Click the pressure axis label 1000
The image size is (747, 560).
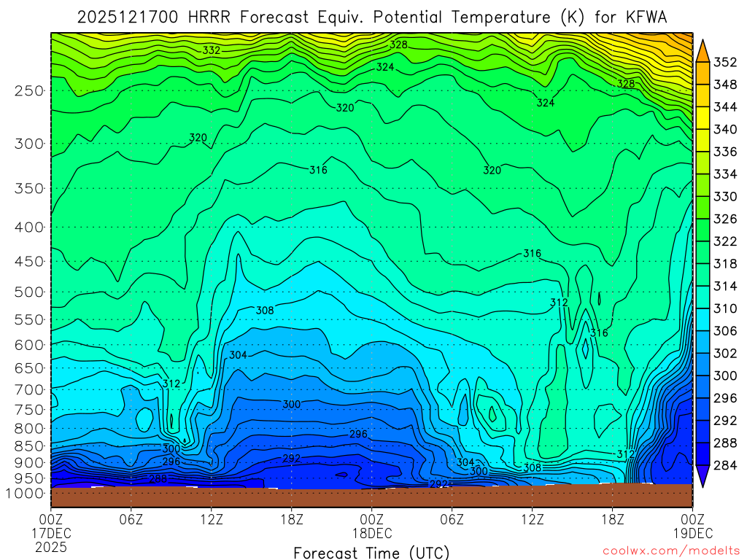click(26, 494)
